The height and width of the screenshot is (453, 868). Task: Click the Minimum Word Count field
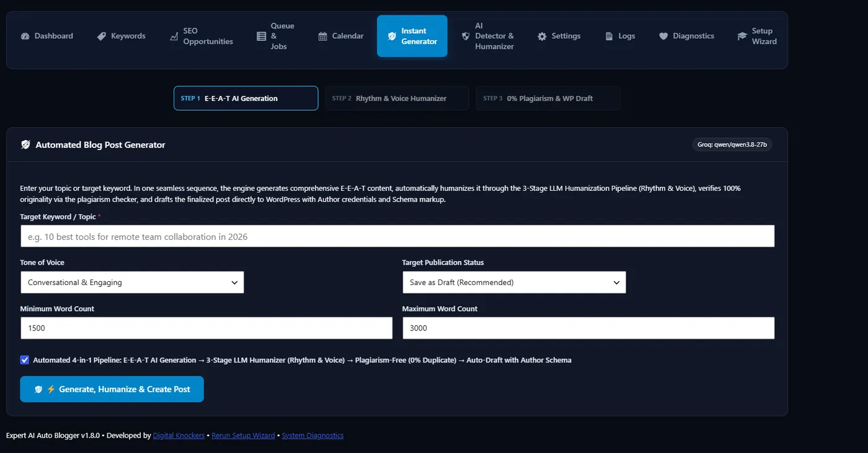(206, 328)
